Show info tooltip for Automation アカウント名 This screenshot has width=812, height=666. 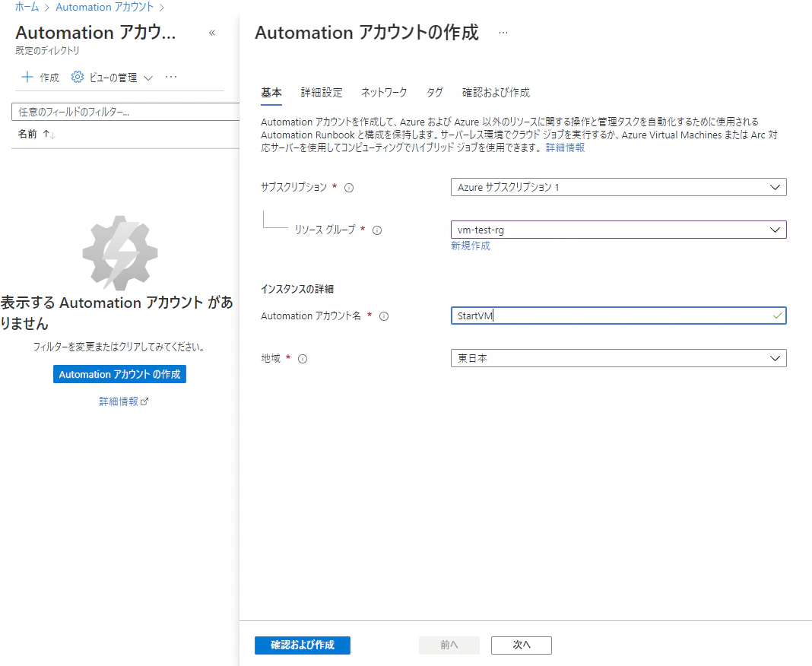[x=384, y=316]
